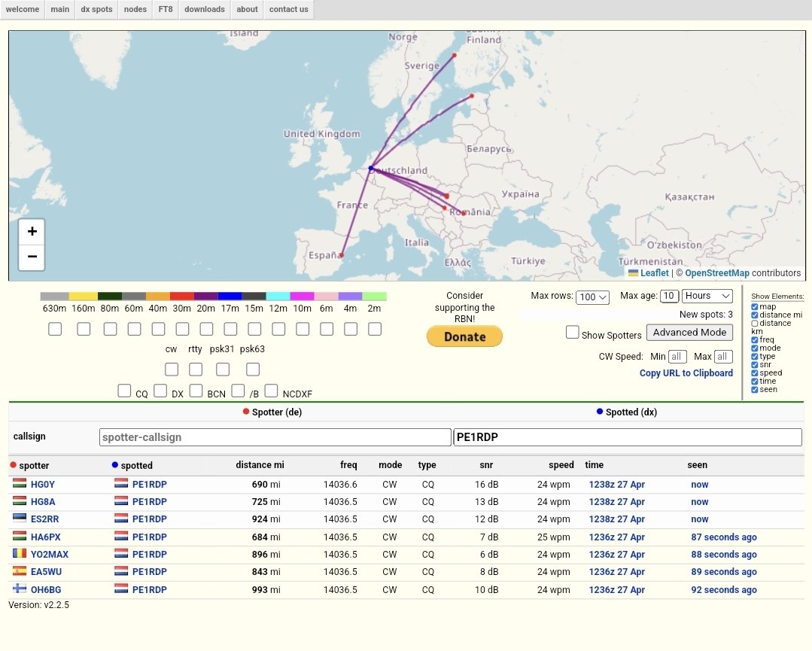Open the nodes tab
812x651 pixels.
[135, 9]
